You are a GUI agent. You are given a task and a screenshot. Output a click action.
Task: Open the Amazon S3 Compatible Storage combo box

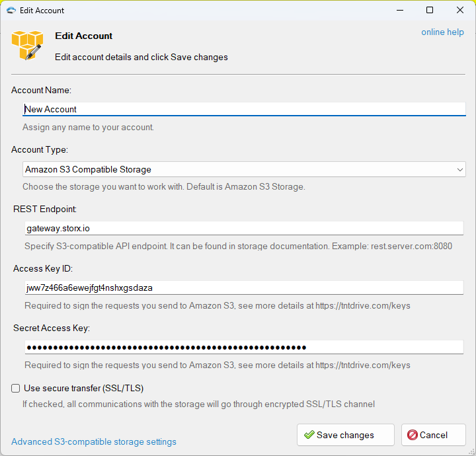click(x=244, y=169)
